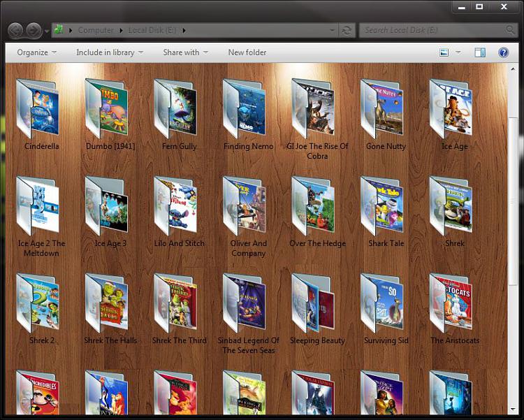Select the "Ice Age 3" folder name
Screen dimensions: 524x420
[x=110, y=243]
